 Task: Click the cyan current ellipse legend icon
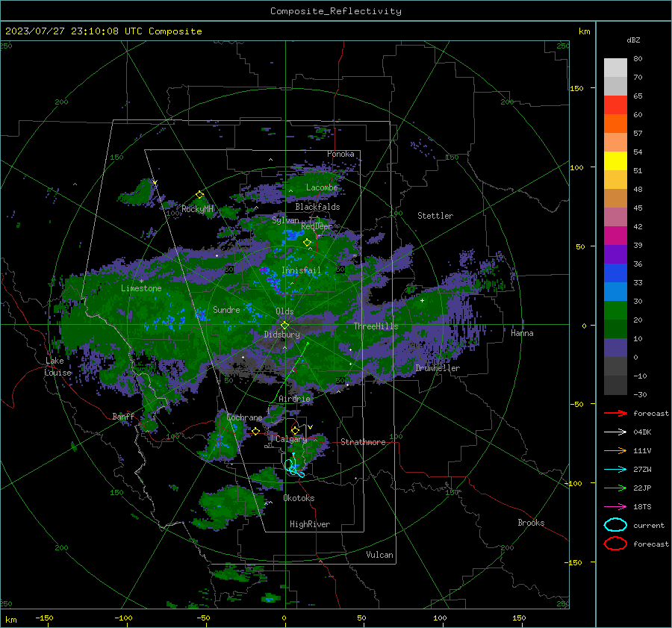point(615,525)
